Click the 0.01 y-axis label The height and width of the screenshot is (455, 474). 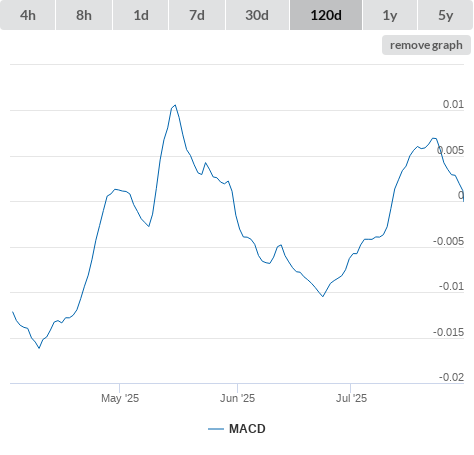453,104
